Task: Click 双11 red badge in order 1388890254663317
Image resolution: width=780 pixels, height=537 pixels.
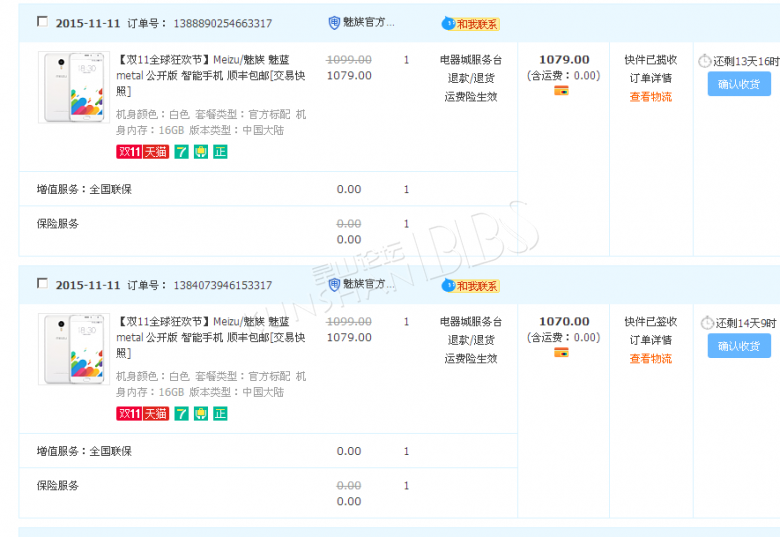Action: click(129, 152)
